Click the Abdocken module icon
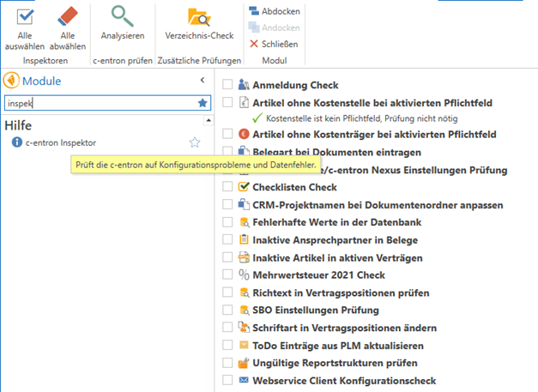Screen dimensions: 538x392 [254, 10]
